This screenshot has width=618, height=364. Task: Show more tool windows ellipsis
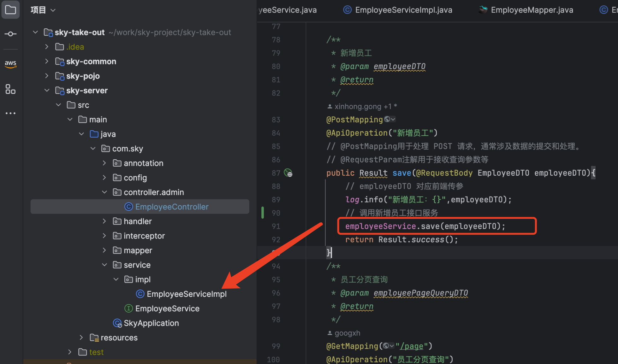10,113
